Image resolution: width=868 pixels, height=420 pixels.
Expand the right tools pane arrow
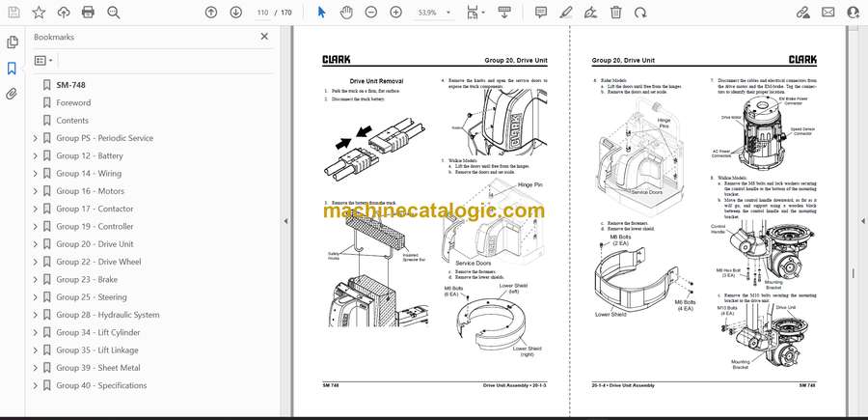[x=862, y=221]
